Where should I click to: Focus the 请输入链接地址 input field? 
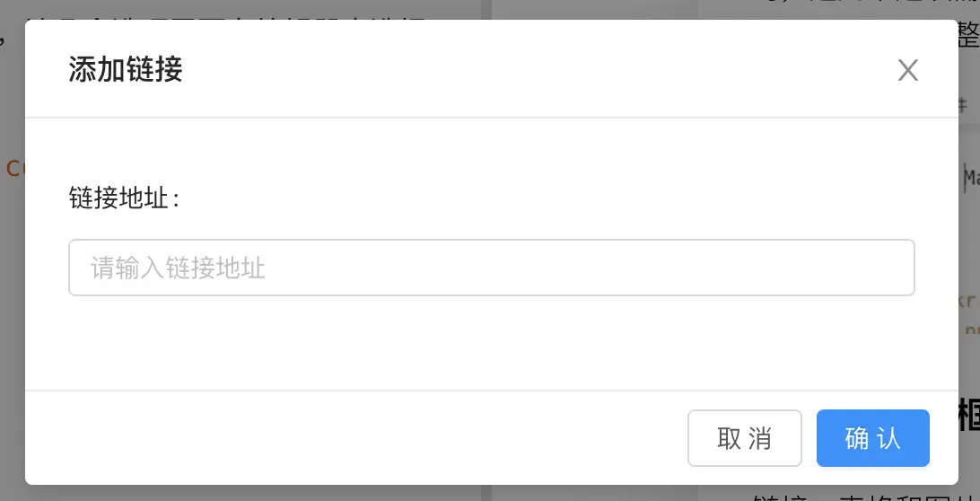[x=491, y=268]
